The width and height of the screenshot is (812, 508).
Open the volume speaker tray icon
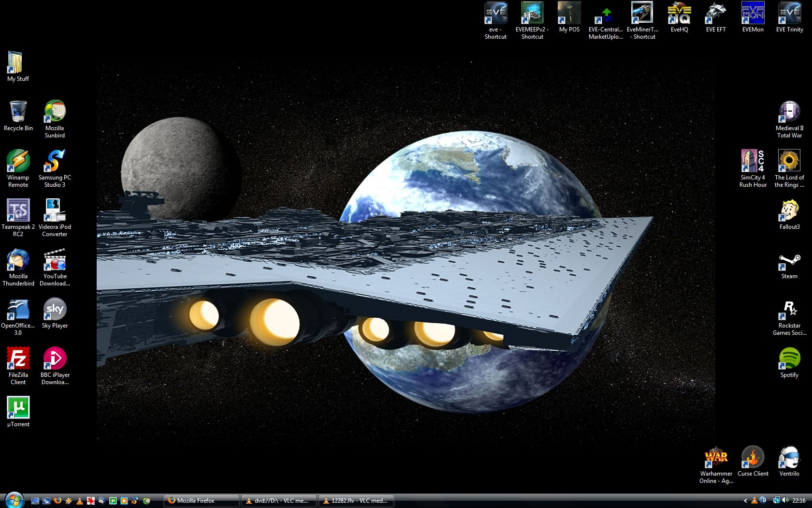point(785,500)
